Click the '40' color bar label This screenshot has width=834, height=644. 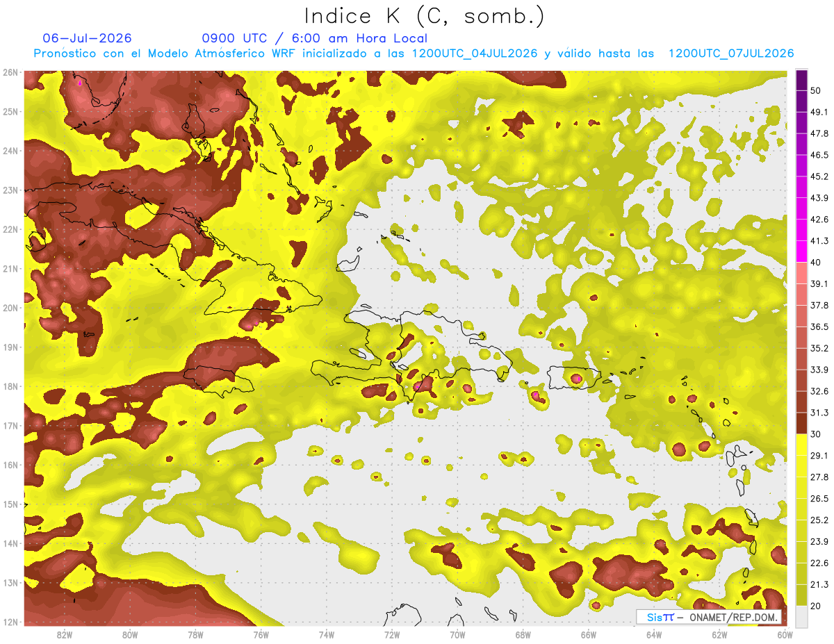pos(816,263)
